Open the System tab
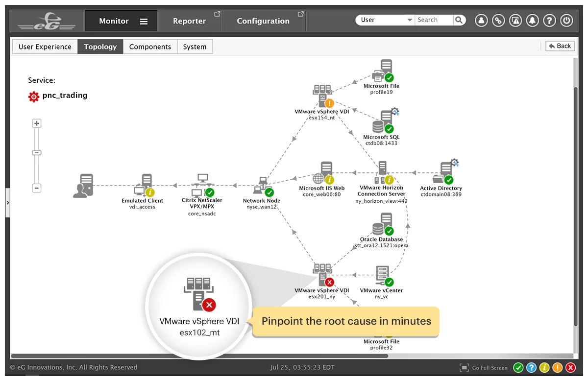 195,47
